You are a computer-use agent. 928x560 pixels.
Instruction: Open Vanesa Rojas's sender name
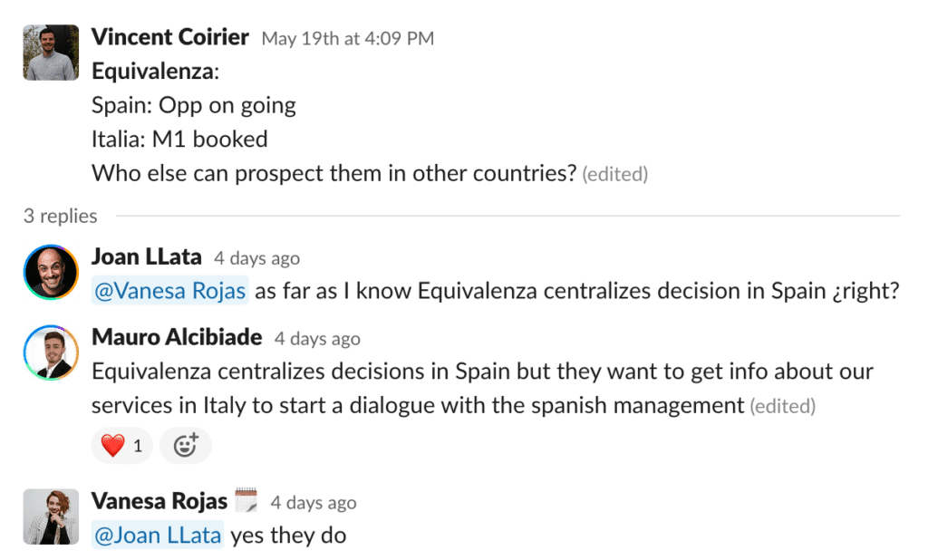click(159, 501)
